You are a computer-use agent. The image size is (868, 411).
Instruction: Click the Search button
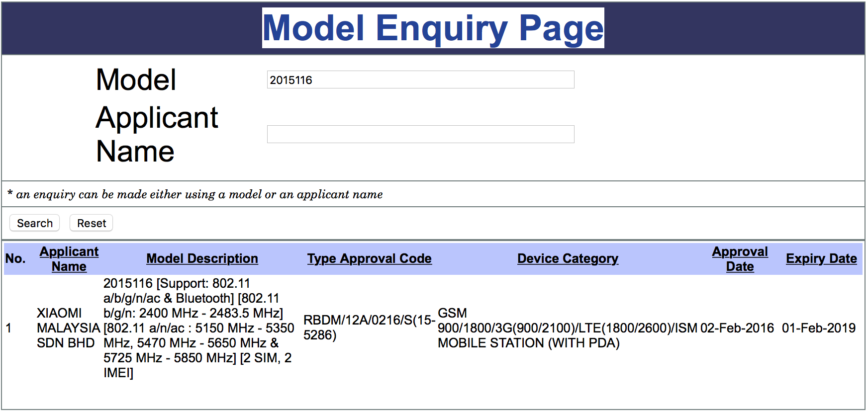(34, 223)
